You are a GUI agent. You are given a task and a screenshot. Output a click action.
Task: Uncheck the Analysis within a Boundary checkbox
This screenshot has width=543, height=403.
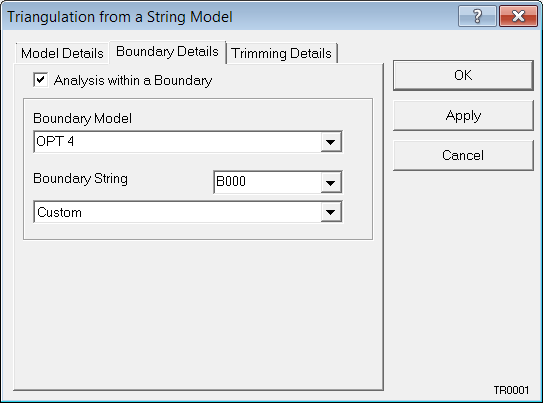point(41,80)
